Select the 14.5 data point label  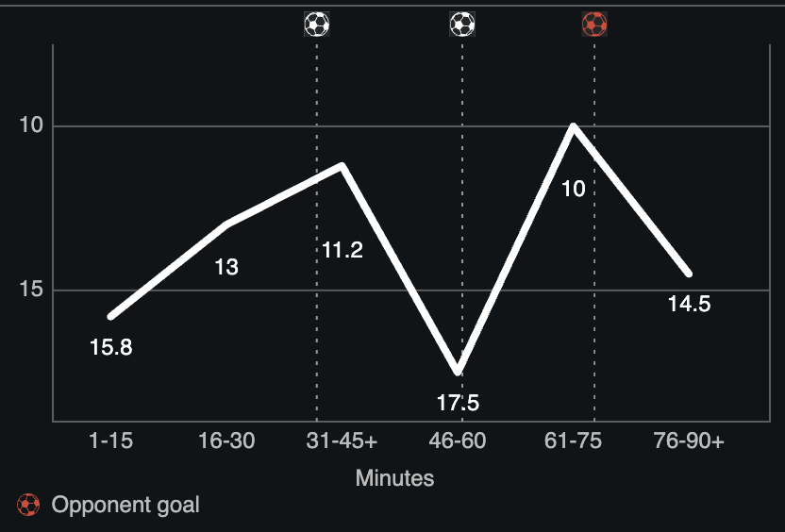click(689, 304)
